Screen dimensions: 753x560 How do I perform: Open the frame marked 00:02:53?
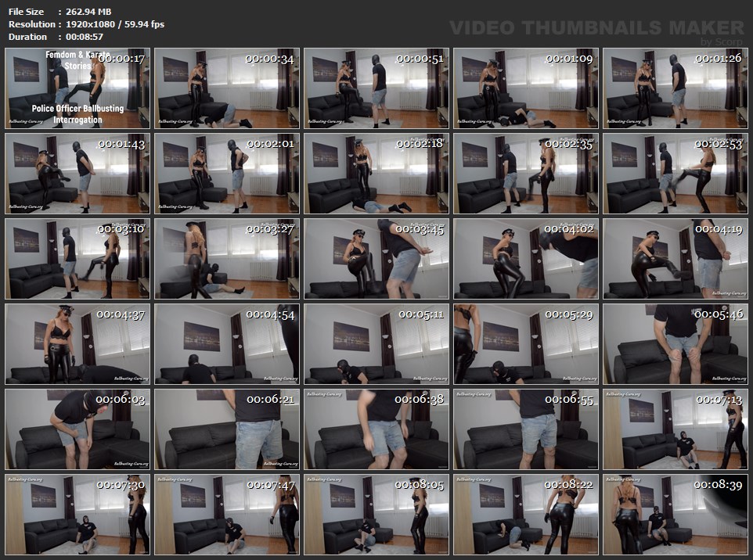point(676,173)
